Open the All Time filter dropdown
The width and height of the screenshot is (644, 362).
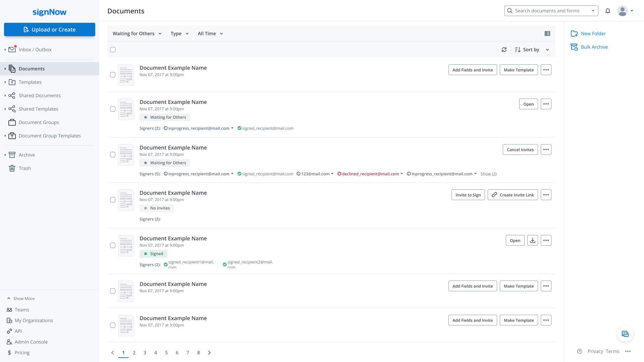[210, 34]
